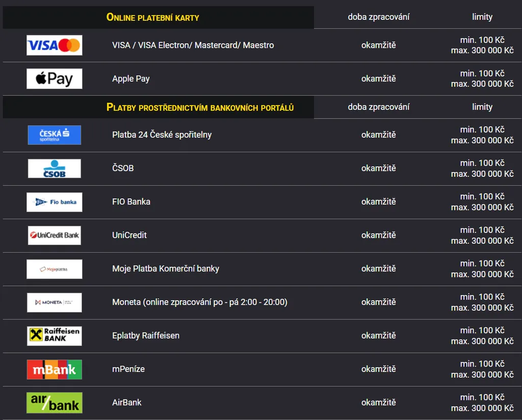Choose the ČSOB bank logo
This screenshot has width=522, height=420.
click(54, 169)
